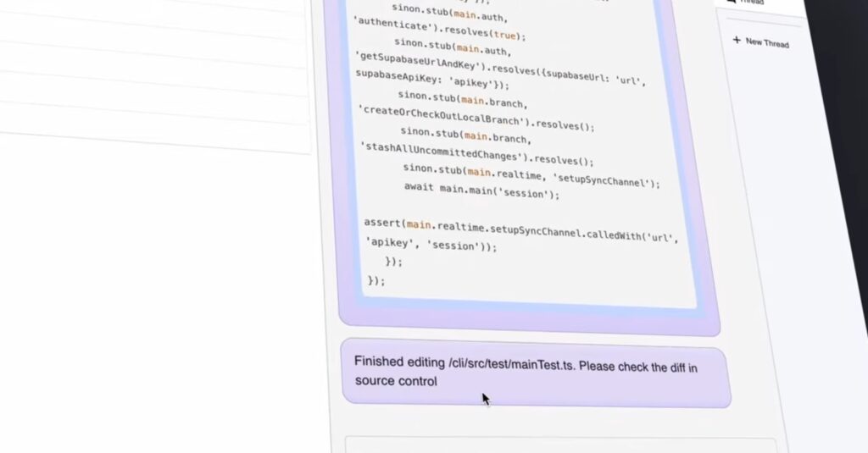Click code line "'stashAllUncommittedChanges').resolves();"
The image size is (868, 453).
coord(476,154)
